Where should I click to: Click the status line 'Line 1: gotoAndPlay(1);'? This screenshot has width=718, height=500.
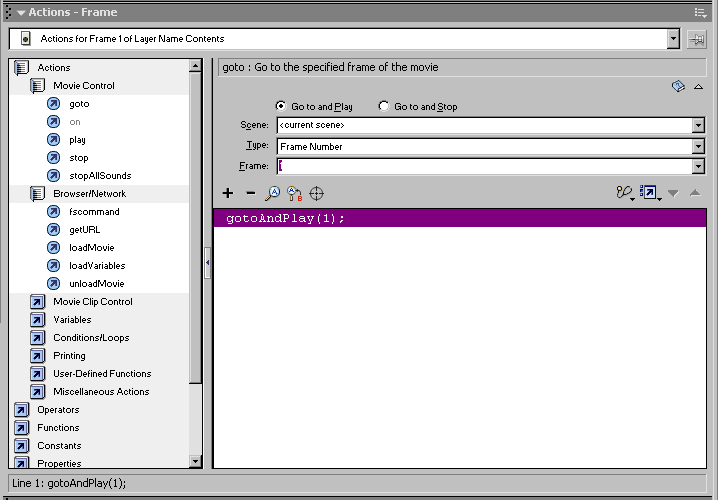69,483
